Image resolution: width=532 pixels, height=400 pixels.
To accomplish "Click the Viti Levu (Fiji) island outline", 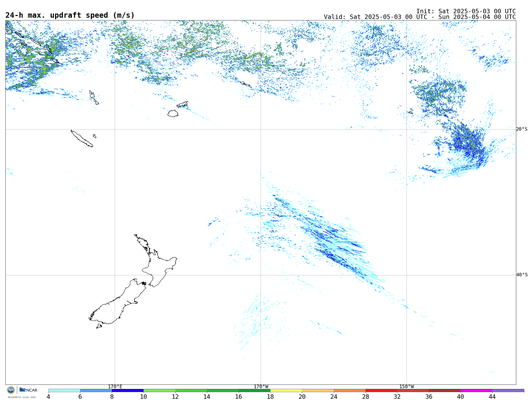I will (173, 113).
